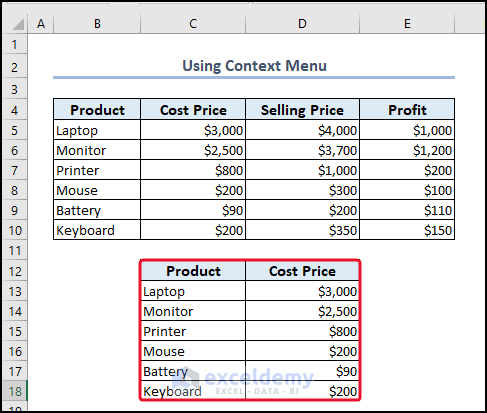Select Product header in row 12
487x413 pixels.
pyautogui.click(x=193, y=271)
